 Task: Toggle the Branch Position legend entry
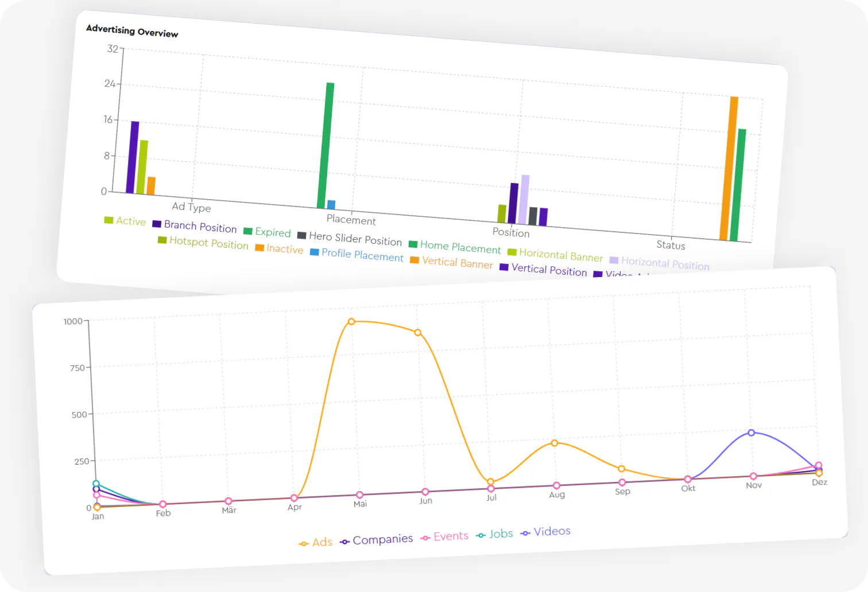pos(195,226)
